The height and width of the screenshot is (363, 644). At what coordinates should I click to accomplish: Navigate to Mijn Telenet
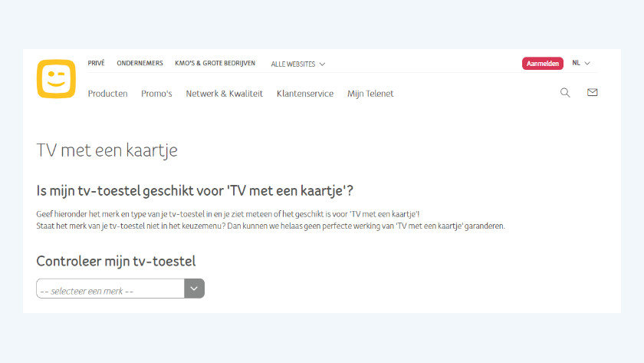coord(370,94)
